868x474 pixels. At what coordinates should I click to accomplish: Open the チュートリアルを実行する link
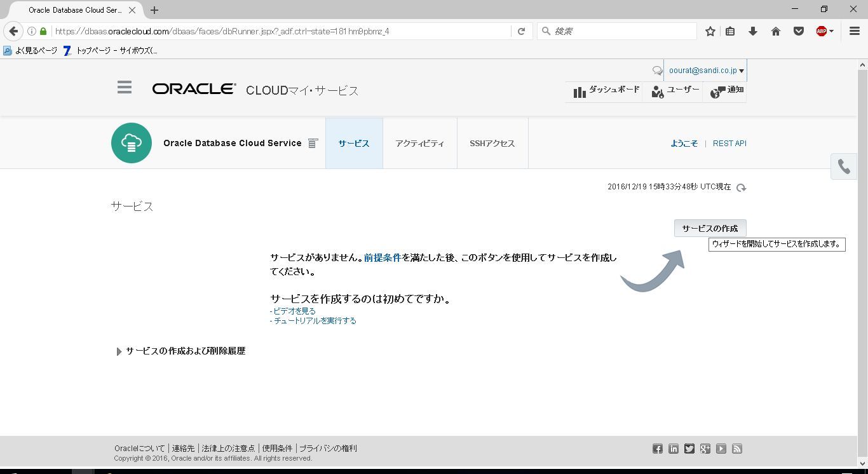(315, 321)
